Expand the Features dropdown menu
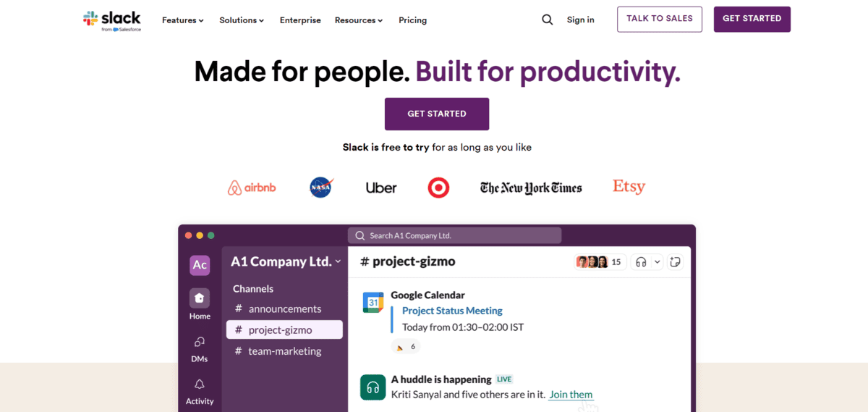Screen dimensions: 868x412 tap(183, 20)
